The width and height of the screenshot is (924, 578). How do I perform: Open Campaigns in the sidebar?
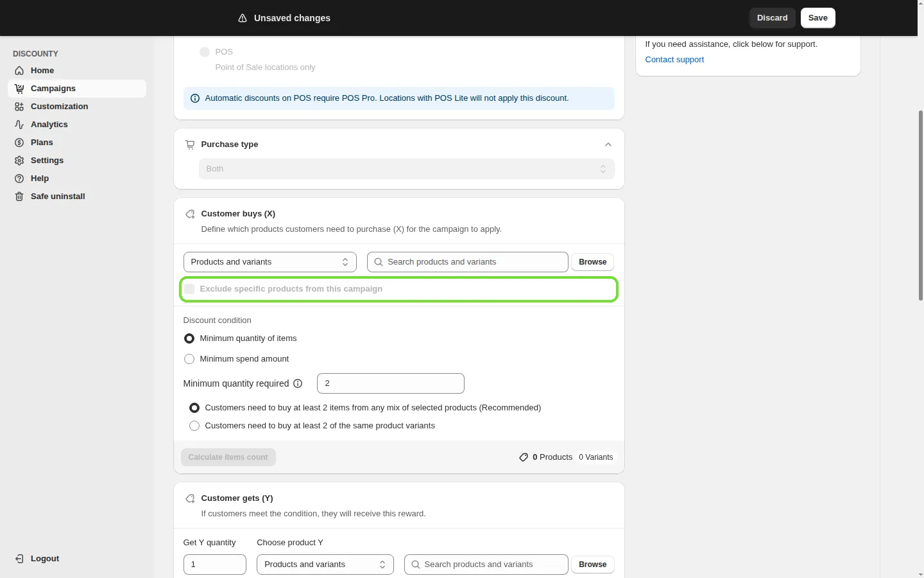[77, 89]
